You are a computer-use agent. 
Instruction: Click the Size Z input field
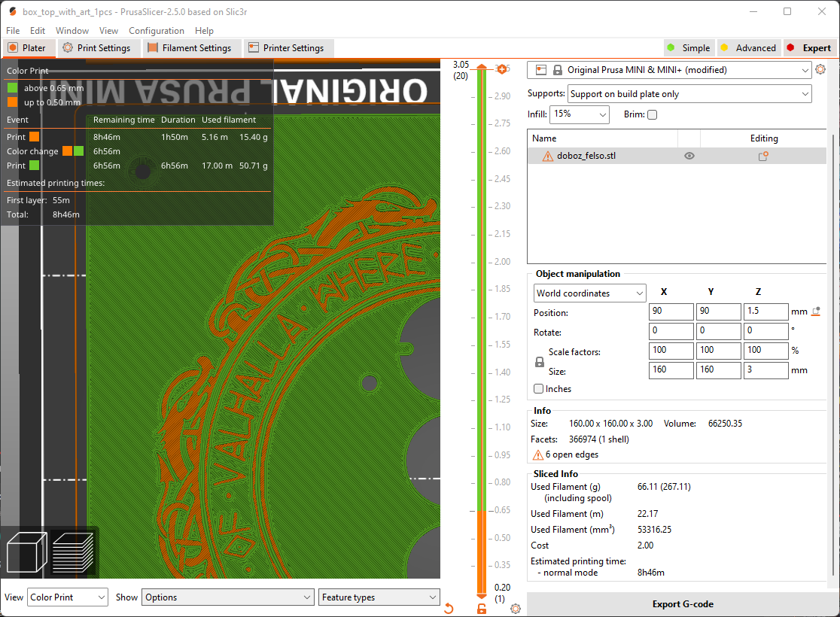pyautogui.click(x=765, y=370)
